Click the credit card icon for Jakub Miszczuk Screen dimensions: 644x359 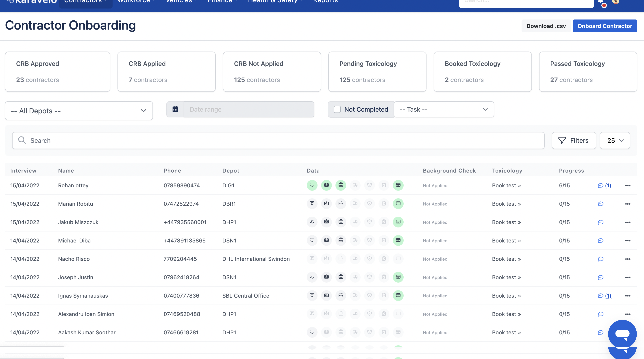(398, 222)
